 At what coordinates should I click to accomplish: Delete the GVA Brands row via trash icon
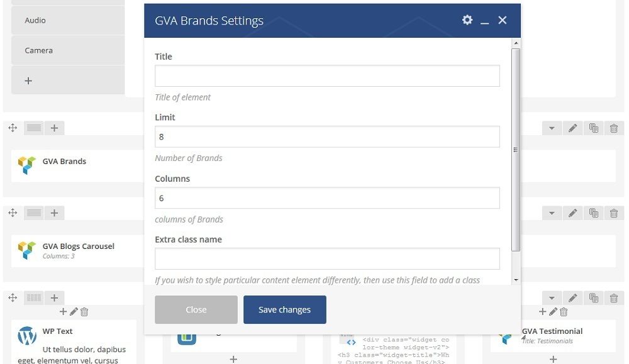click(x=614, y=128)
